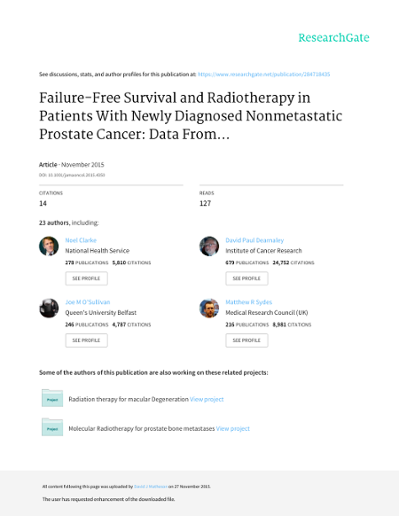This screenshot has width=399, height=516.
Task: Open the researchgate.net publication URL
Action: (x=264, y=74)
